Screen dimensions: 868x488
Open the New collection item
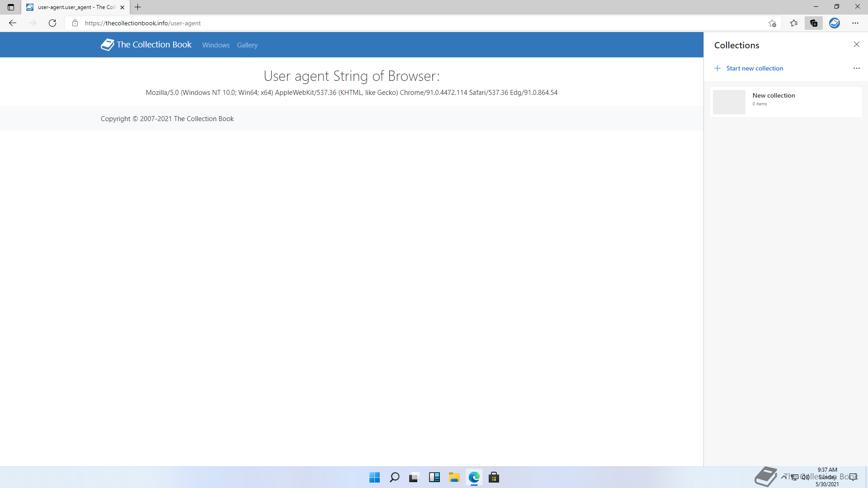pyautogui.click(x=786, y=102)
